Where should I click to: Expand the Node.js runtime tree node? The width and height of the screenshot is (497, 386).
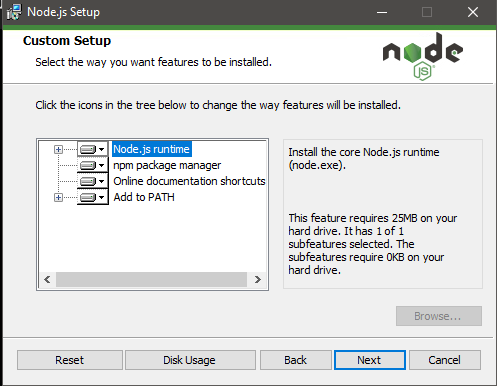click(x=58, y=149)
